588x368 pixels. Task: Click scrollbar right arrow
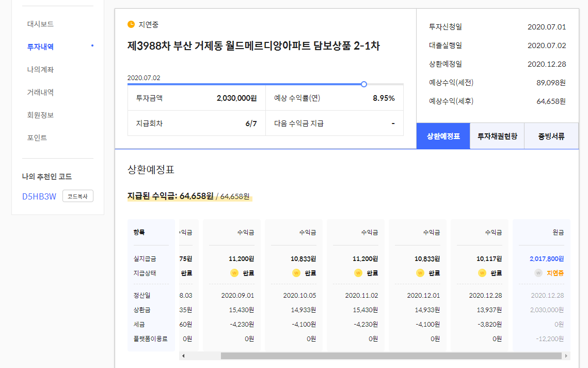coord(566,356)
